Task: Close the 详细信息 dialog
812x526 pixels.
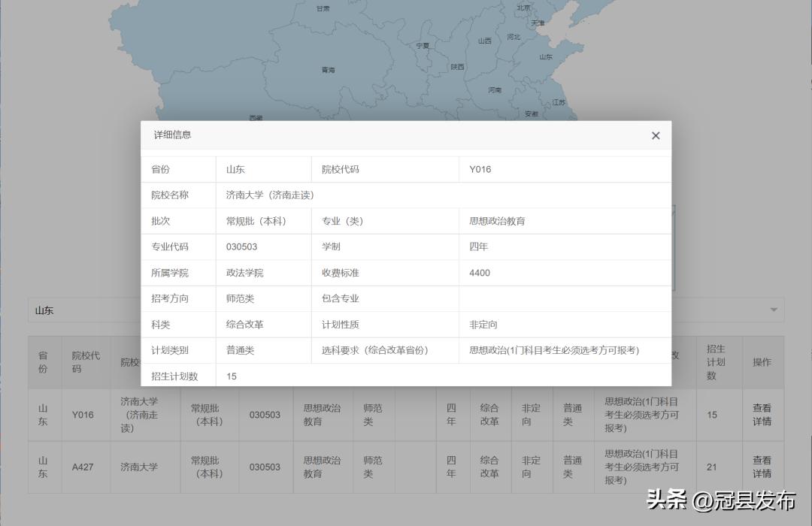Action: coord(656,136)
